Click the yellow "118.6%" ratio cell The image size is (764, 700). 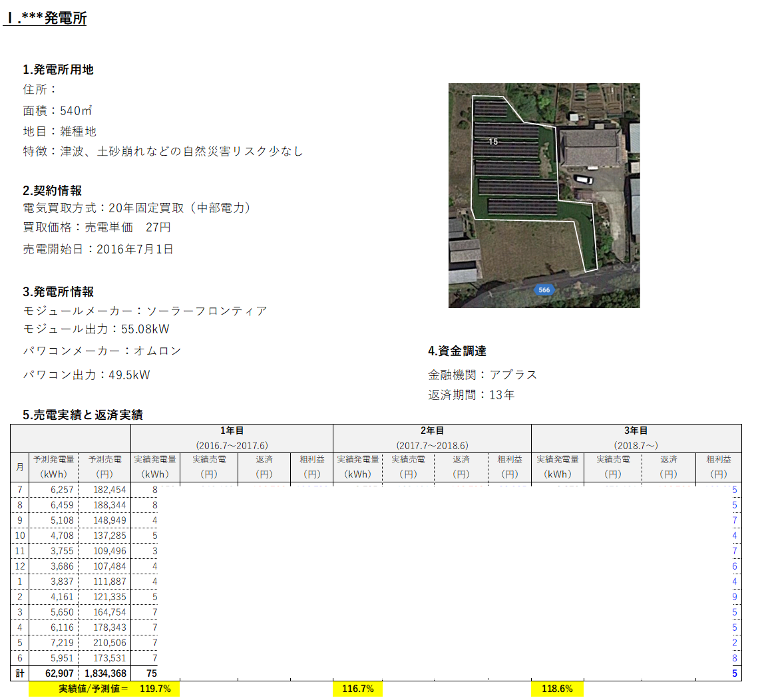(557, 689)
